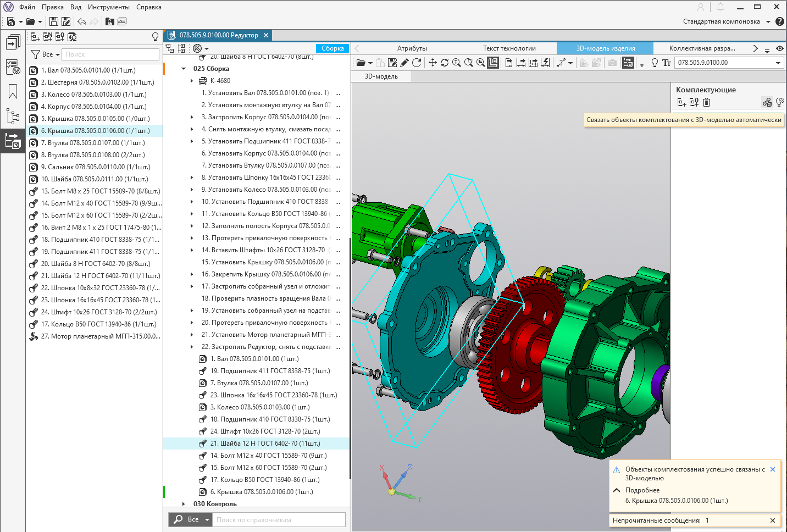Open the 078.505.9.0100.00 model dropdown
The image size is (787, 532).
[x=778, y=63]
